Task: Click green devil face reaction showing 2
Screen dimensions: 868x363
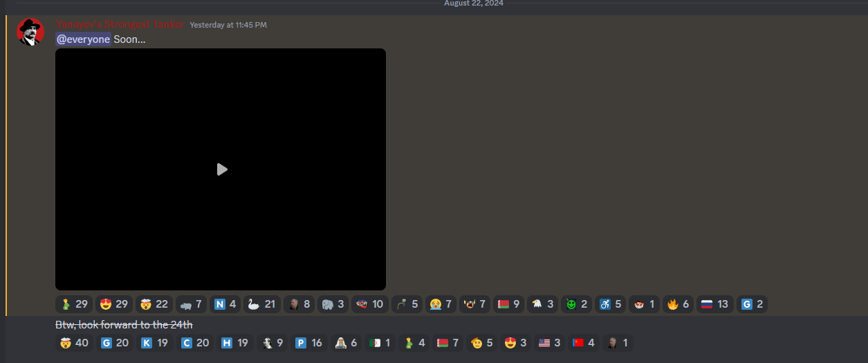Action: coord(577,304)
